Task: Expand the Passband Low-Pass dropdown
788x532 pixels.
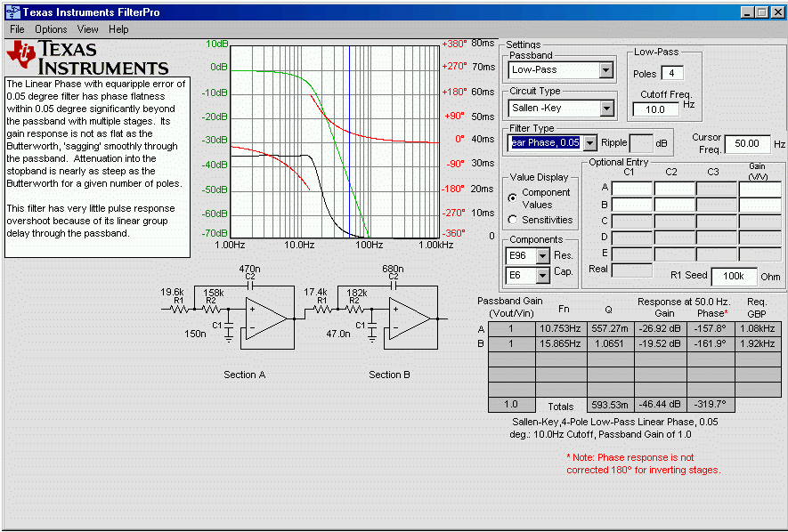Action: [606, 69]
